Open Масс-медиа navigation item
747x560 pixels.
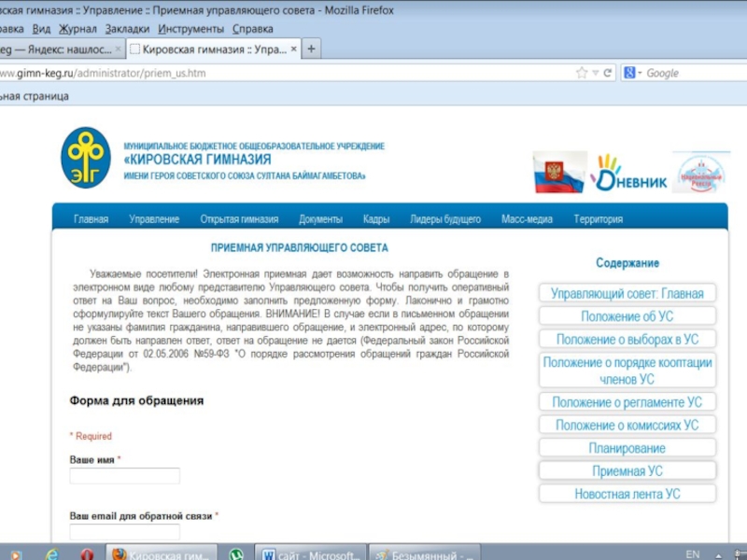click(x=527, y=219)
